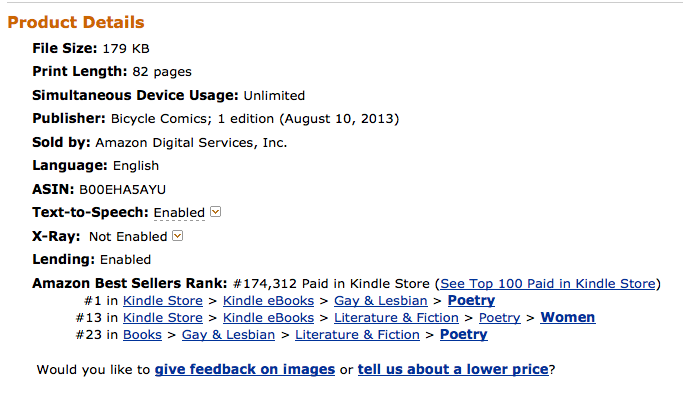Expand the Text-to-Speech dropdown arrow icon
Image resolution: width=683 pixels, height=396 pixels.
[216, 212]
